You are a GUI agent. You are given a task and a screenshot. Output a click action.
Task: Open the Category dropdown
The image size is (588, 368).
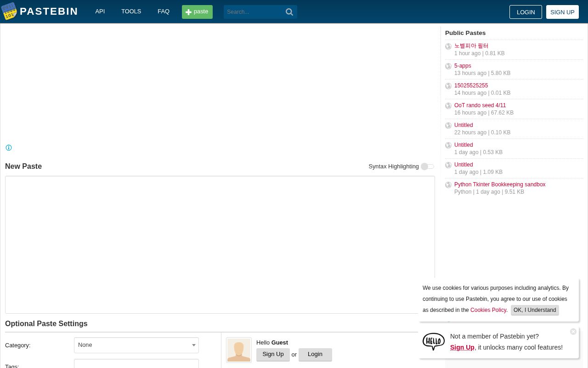point(136,345)
